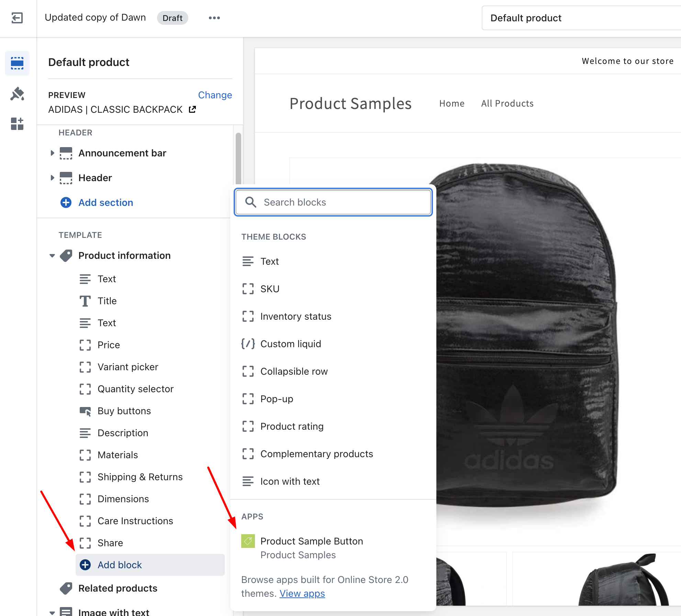Click the Announcement bar section icon

[66, 153]
